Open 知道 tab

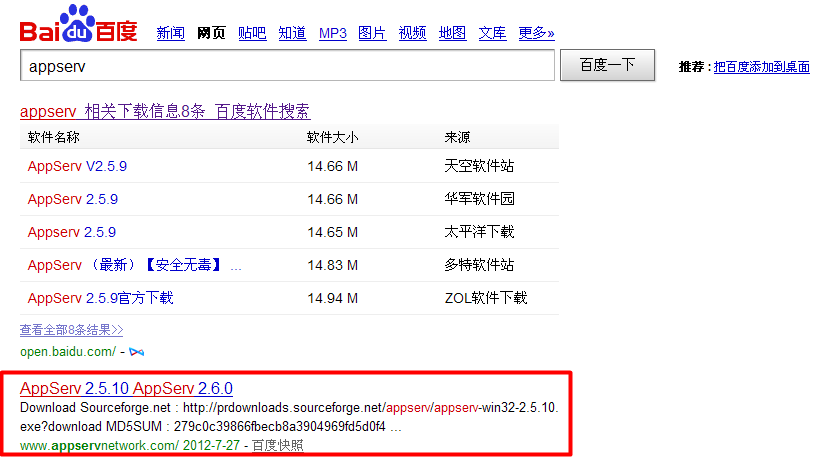pyautogui.click(x=292, y=33)
